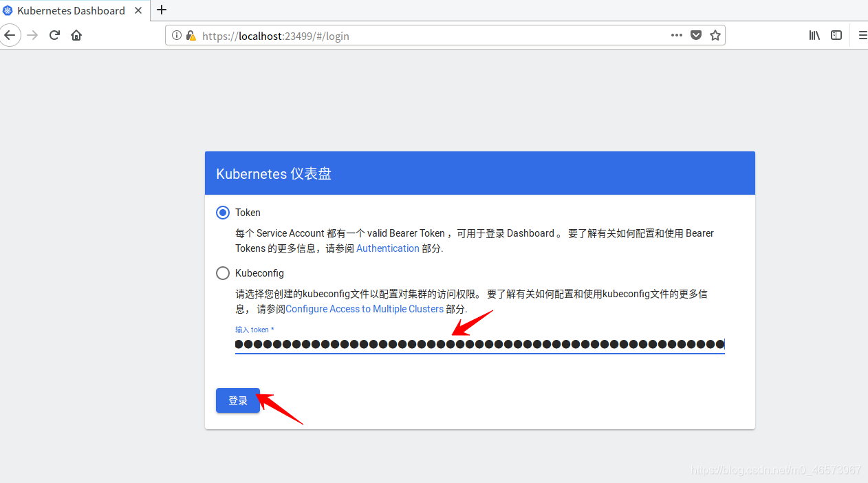Screen dimensions: 868x483
Task: Bookmark this page with the star icon
Action: point(715,35)
